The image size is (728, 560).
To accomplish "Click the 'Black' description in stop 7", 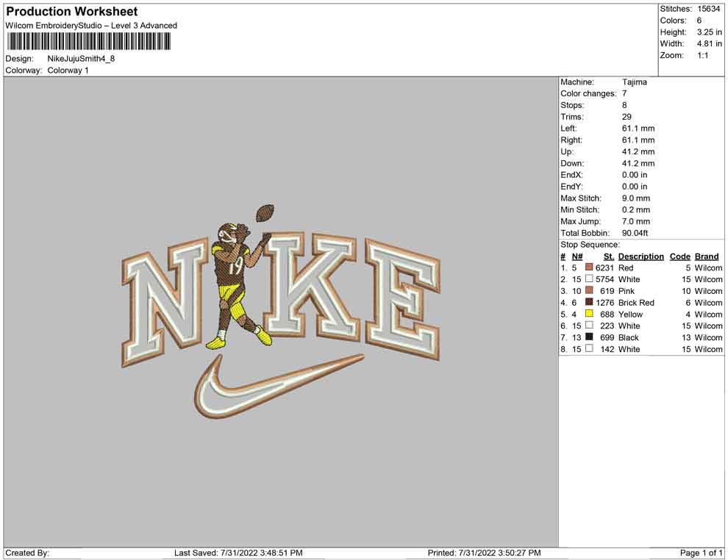I will click(x=628, y=337).
